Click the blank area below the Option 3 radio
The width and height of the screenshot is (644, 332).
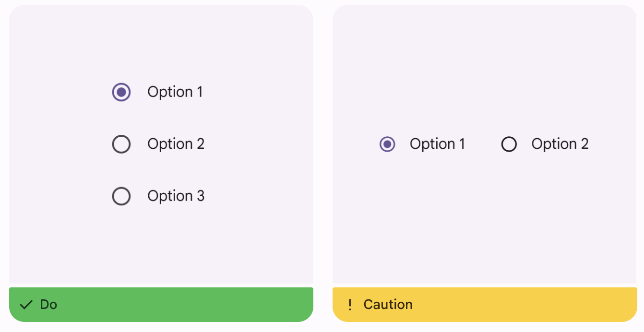pyautogui.click(x=161, y=245)
